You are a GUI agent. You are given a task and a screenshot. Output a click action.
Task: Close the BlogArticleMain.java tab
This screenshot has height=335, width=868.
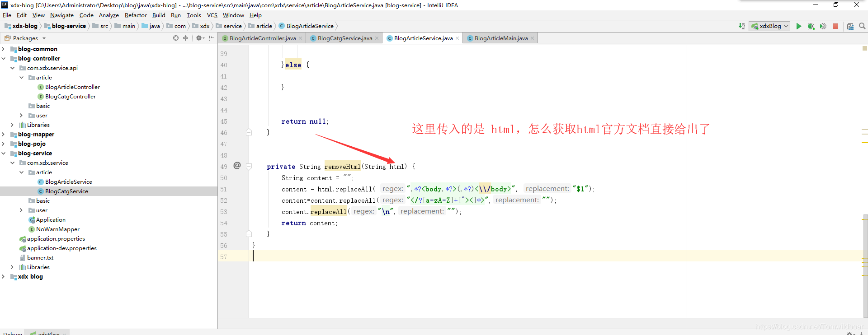pos(533,38)
